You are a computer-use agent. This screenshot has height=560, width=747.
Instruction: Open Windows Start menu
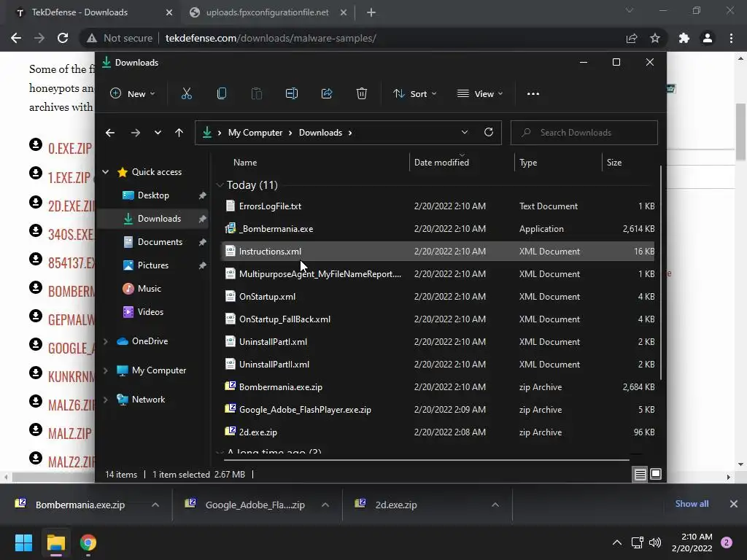click(x=23, y=542)
